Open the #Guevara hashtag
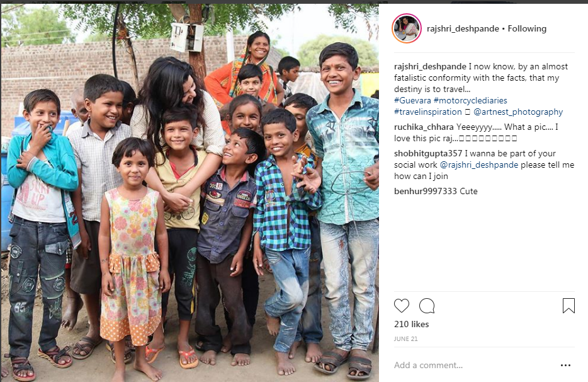Viewport: 588px width, 382px height. coord(412,100)
